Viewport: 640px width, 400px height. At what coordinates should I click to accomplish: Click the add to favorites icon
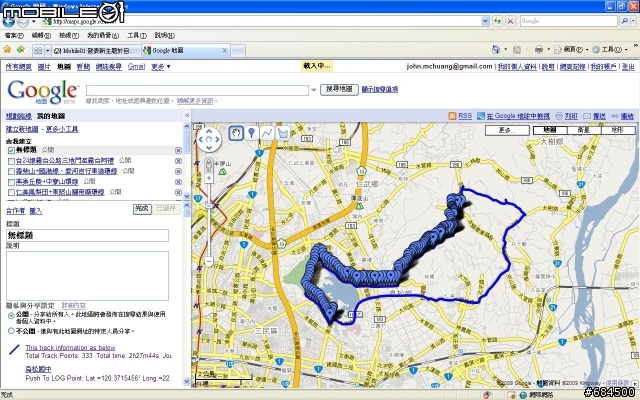pyautogui.click(x=21, y=50)
